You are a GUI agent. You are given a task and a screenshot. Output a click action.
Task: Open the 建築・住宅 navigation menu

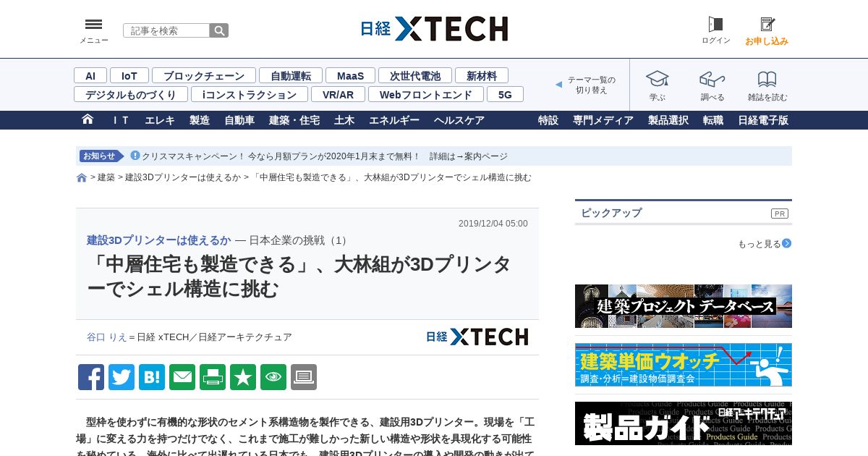pyautogui.click(x=294, y=120)
